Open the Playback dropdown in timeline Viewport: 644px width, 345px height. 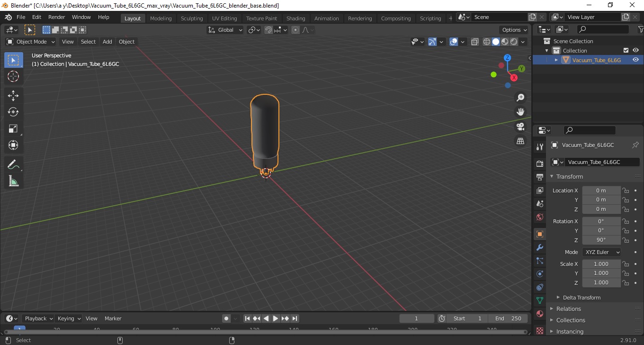(x=38, y=318)
